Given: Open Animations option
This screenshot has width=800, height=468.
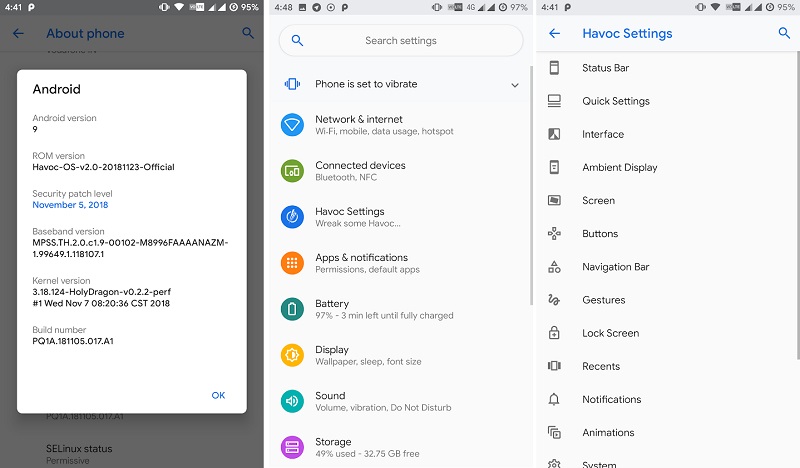Looking at the screenshot, I should 668,432.
